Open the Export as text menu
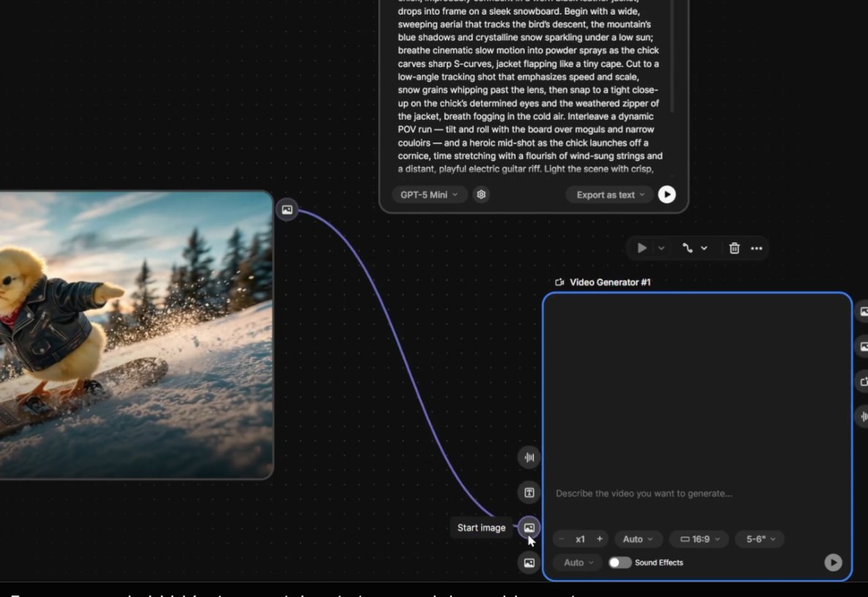Viewport: 868px width, 597px height. pos(608,194)
